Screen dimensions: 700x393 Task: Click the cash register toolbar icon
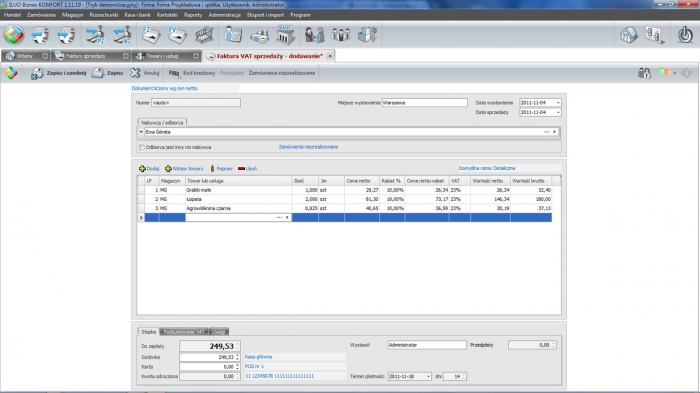(259, 36)
